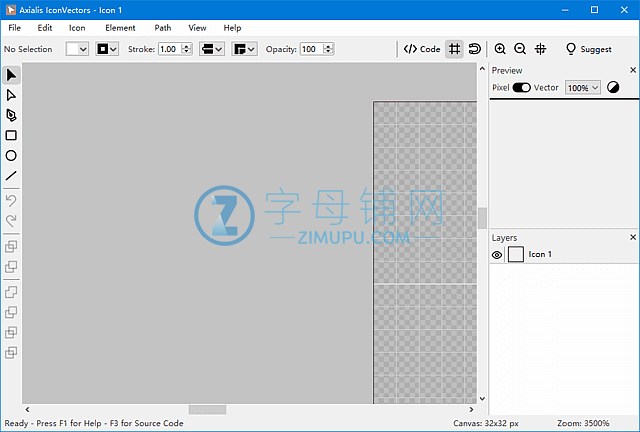Image resolution: width=640 pixels, height=432 pixels.
Task: Activate the Pen tool
Action: tap(11, 115)
